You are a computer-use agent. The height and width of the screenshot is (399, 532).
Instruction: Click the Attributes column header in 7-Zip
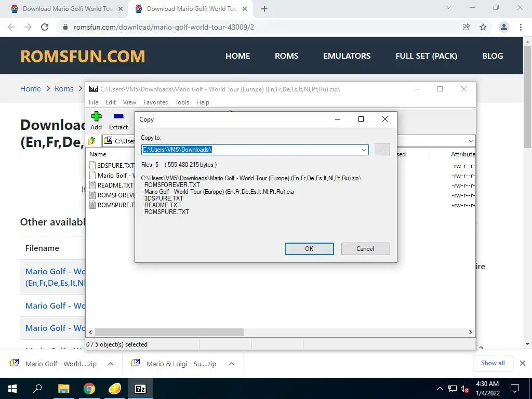click(x=463, y=154)
